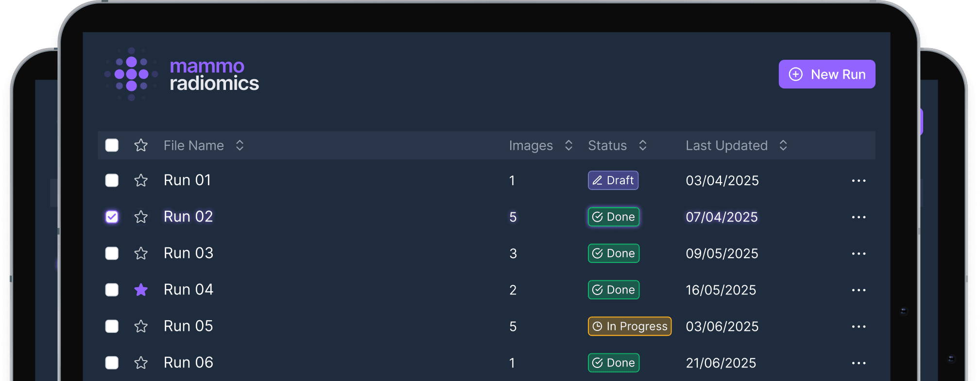This screenshot has height=381, width=980.
Task: Open the Run 06 file name
Action: click(x=189, y=363)
